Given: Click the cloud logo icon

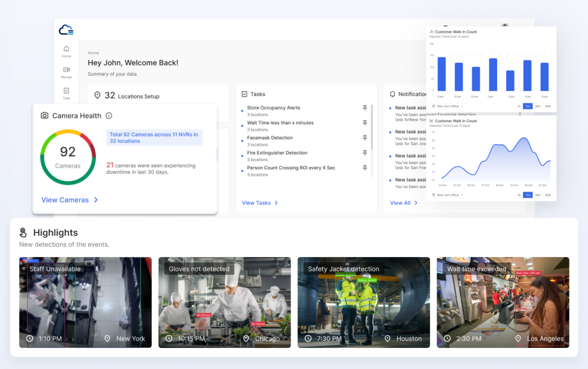Looking at the screenshot, I should pos(66,30).
